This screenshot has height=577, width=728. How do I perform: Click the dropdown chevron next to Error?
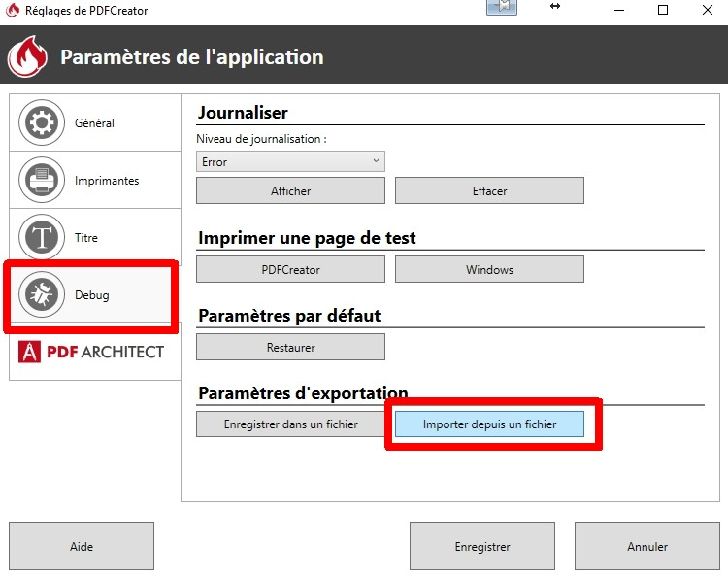376,160
